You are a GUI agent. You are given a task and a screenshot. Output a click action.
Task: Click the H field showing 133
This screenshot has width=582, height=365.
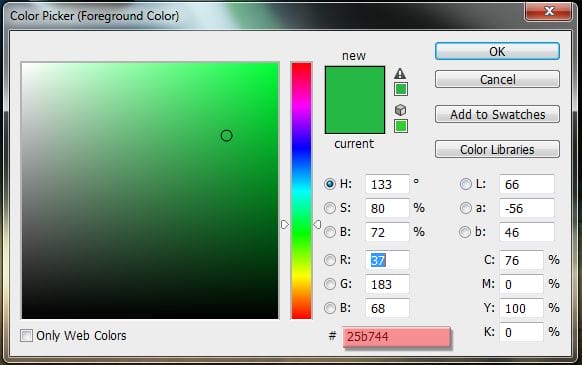[x=387, y=184]
